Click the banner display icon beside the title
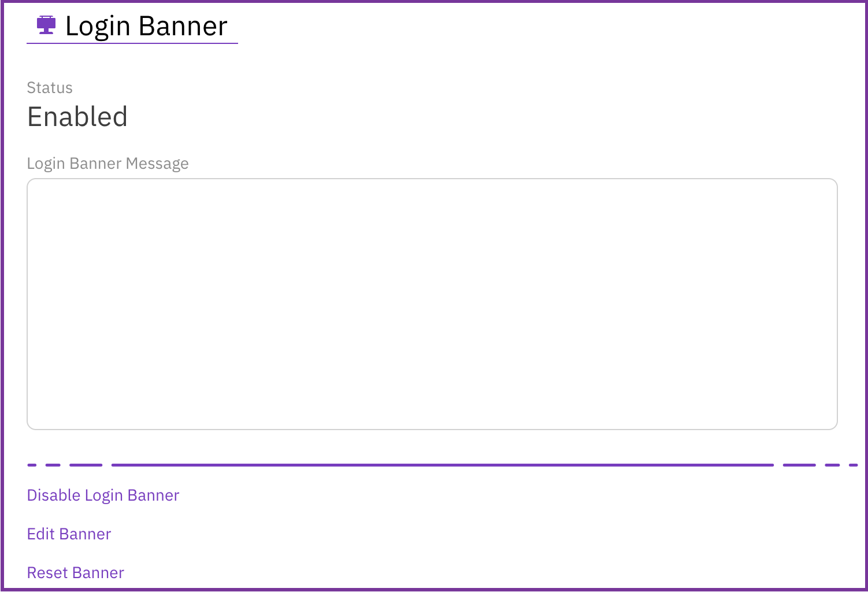 click(46, 24)
